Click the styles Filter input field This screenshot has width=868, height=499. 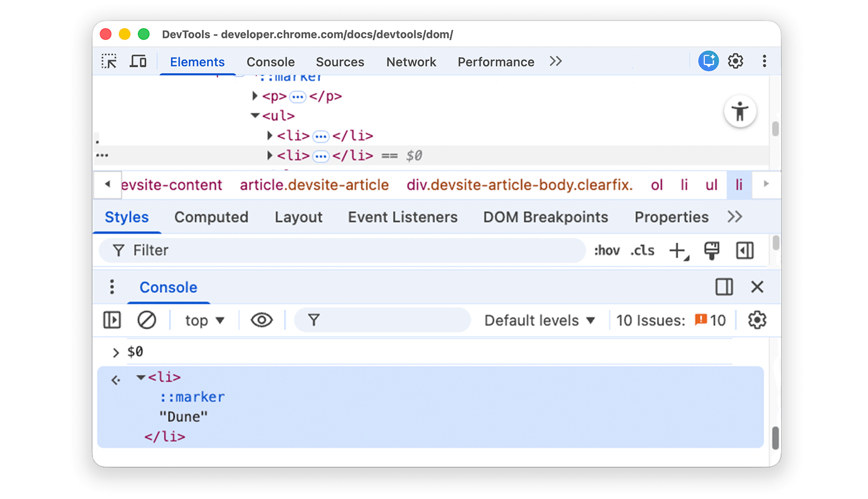(325, 250)
